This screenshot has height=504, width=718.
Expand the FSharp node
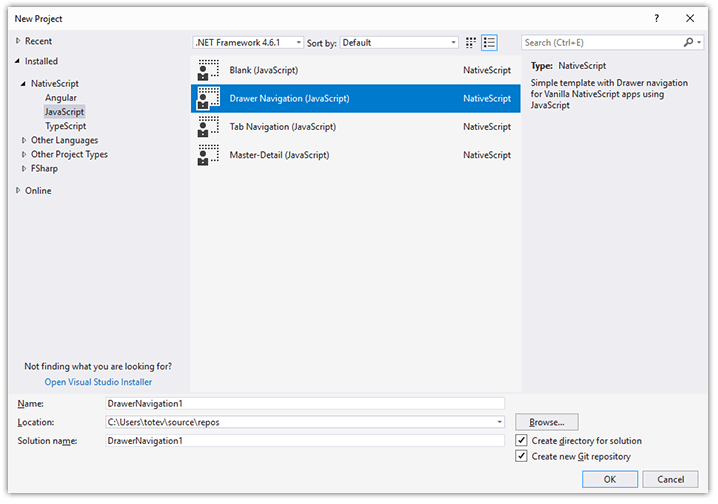point(24,168)
